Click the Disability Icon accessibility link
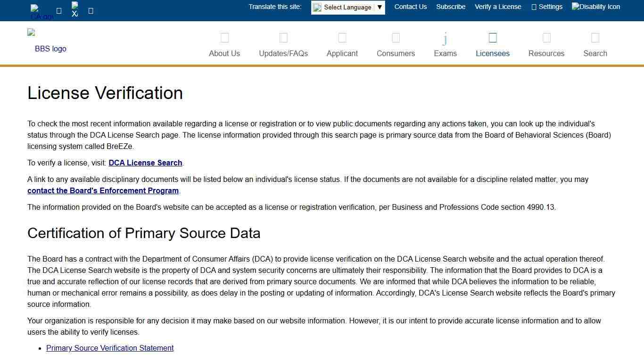644x362 pixels. (595, 7)
